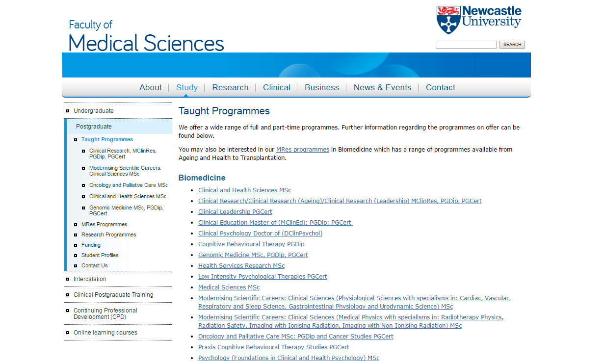Open Student Profiles in sidebar
This screenshot has height=364, width=604.
click(x=100, y=256)
